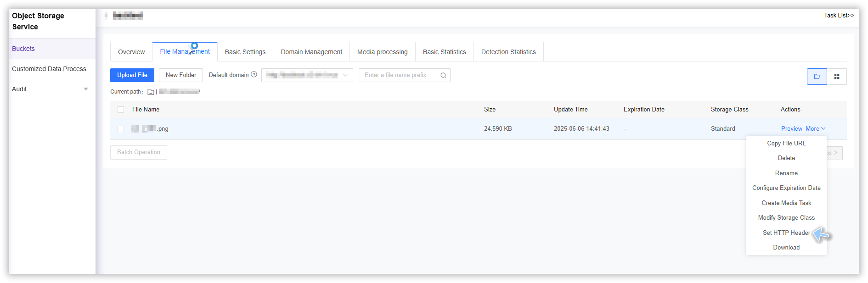Check the .png file row checkbox

121,129
